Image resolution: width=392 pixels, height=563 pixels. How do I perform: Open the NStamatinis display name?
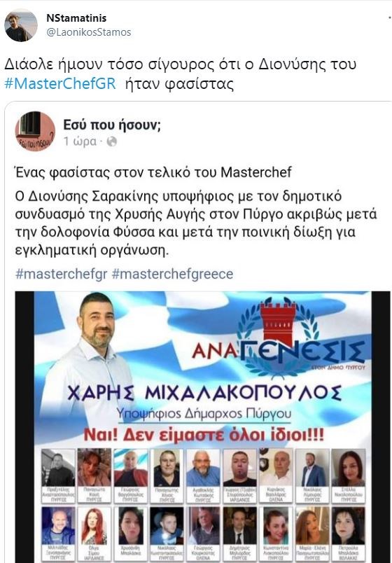coord(76,18)
